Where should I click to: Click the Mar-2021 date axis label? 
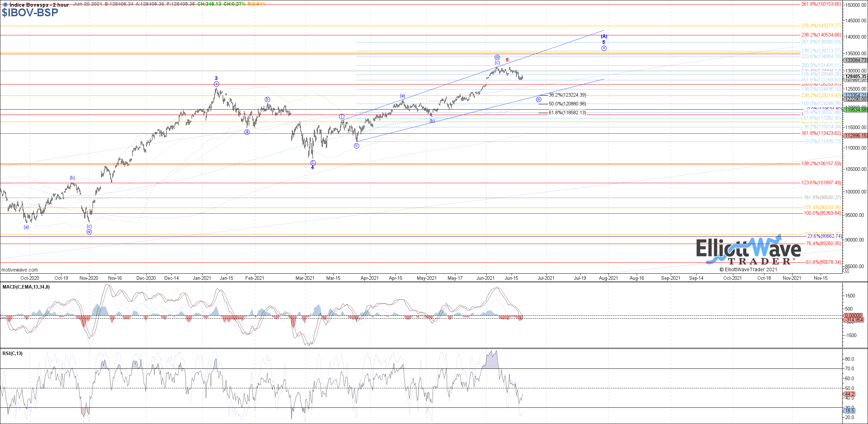click(x=305, y=278)
